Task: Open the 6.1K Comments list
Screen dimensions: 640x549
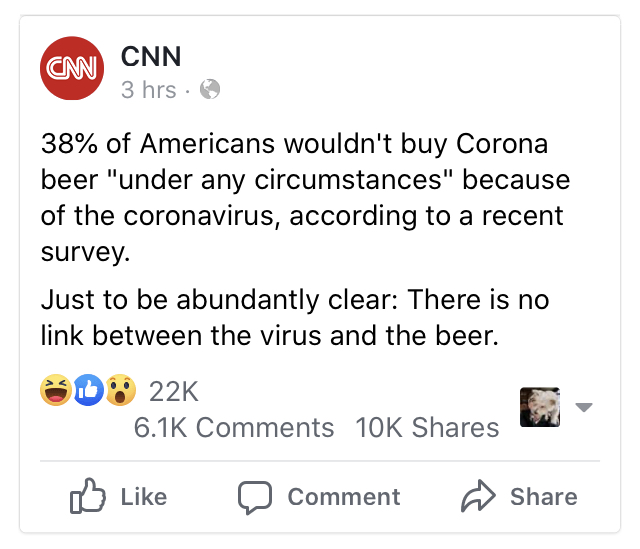Action: pos(234,427)
